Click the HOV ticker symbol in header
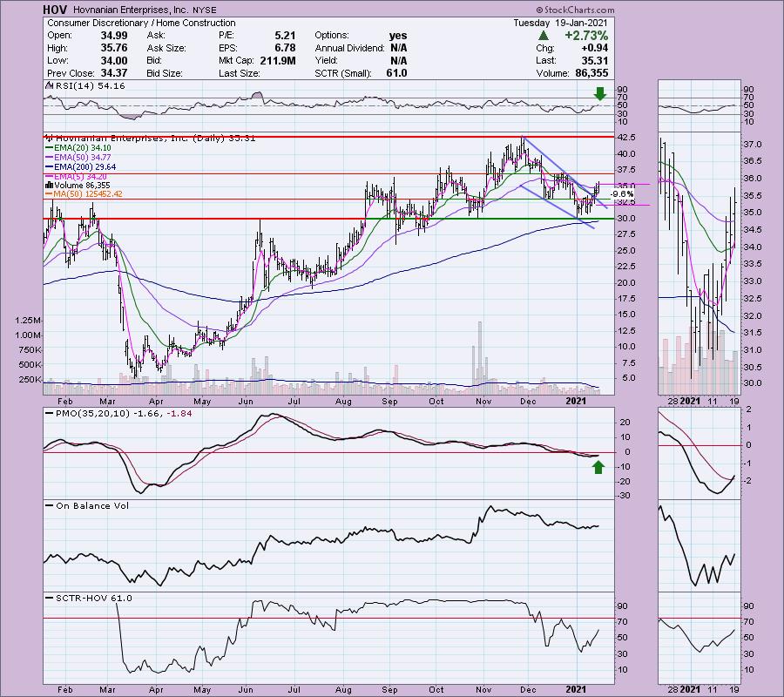Image resolution: width=784 pixels, height=697 pixels. tap(55, 10)
